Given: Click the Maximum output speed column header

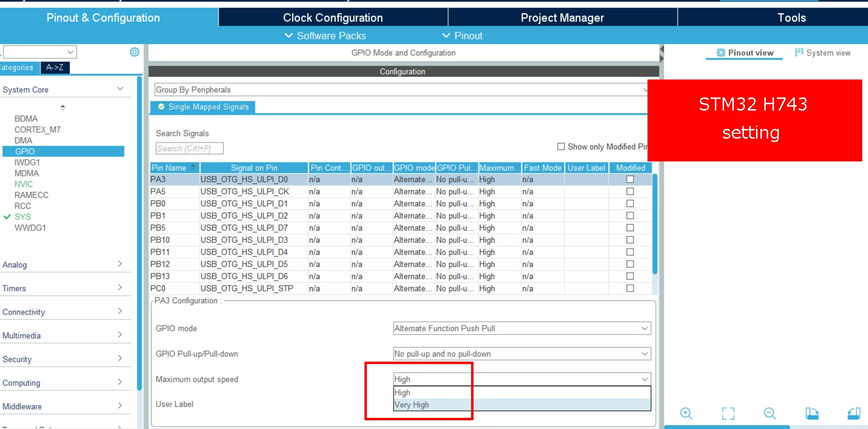Looking at the screenshot, I should [x=500, y=168].
